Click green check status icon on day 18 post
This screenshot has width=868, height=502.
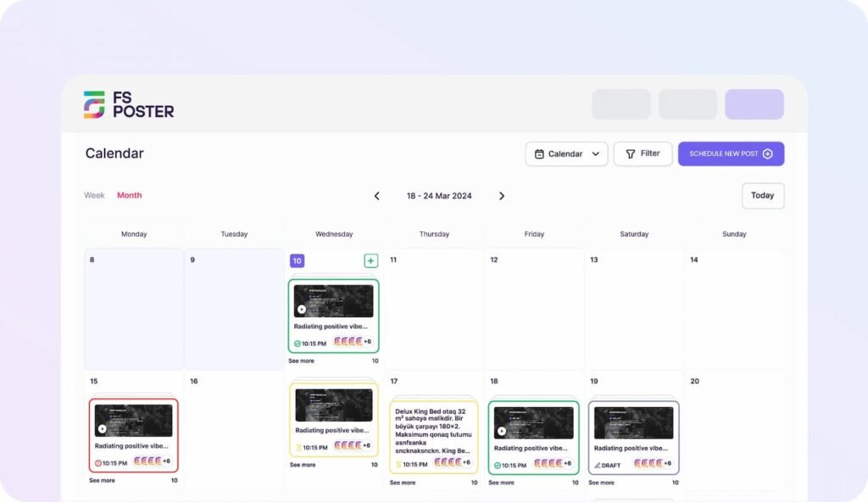497,466
